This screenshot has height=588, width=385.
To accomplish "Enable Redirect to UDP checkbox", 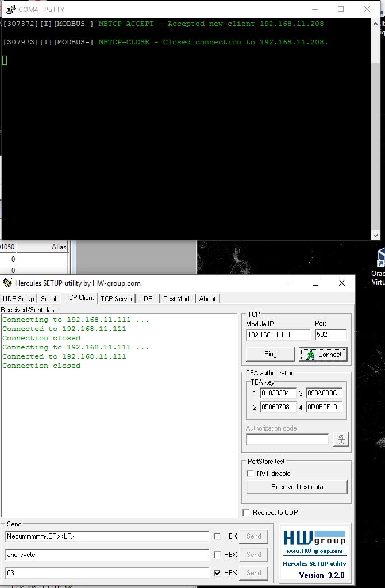I will (246, 513).
